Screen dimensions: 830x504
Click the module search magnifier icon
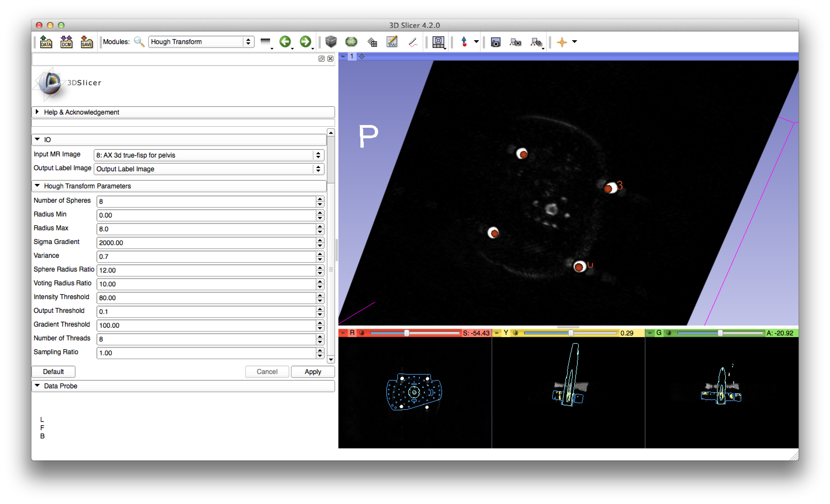click(139, 42)
